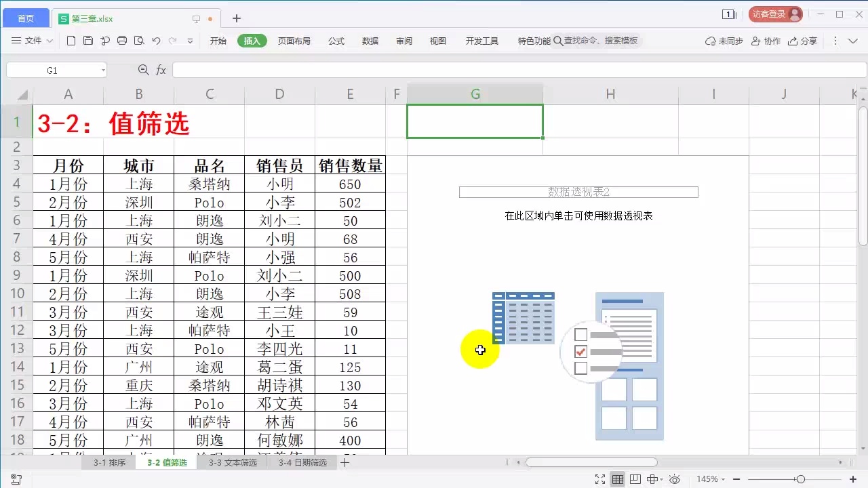Open the Customize Quick Access Toolbar dropdown
868x488 pixels.
click(x=190, y=41)
